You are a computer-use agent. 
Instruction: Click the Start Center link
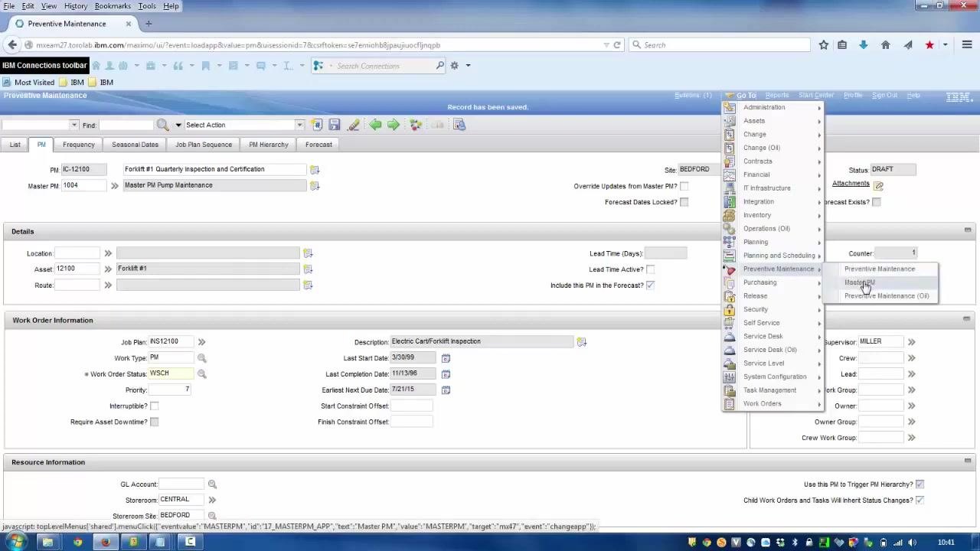[x=816, y=96]
